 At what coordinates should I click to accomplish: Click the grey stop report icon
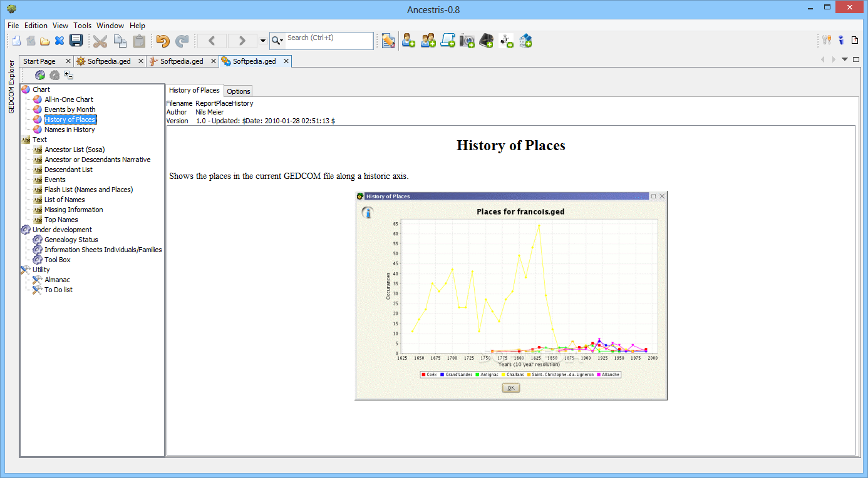54,75
